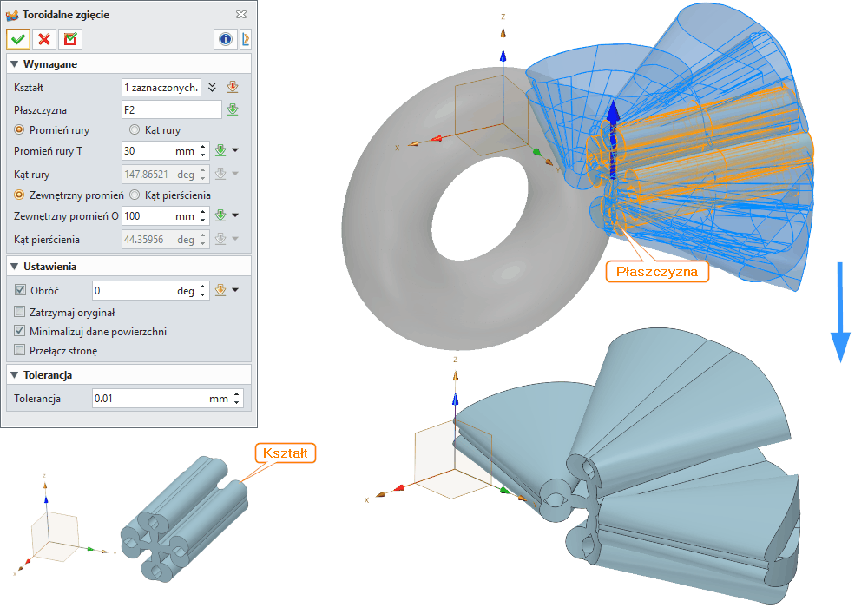Click the Apply icon beside the red X
Viewport: 868px width, 608px height.
tap(69, 38)
